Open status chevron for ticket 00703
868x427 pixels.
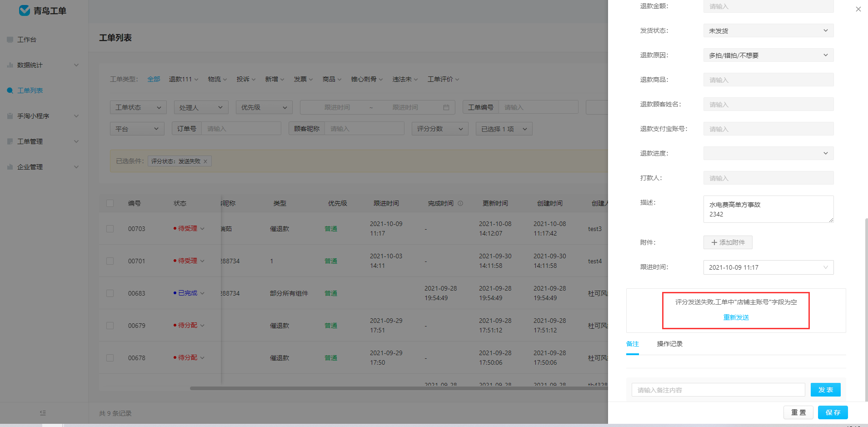pos(202,229)
